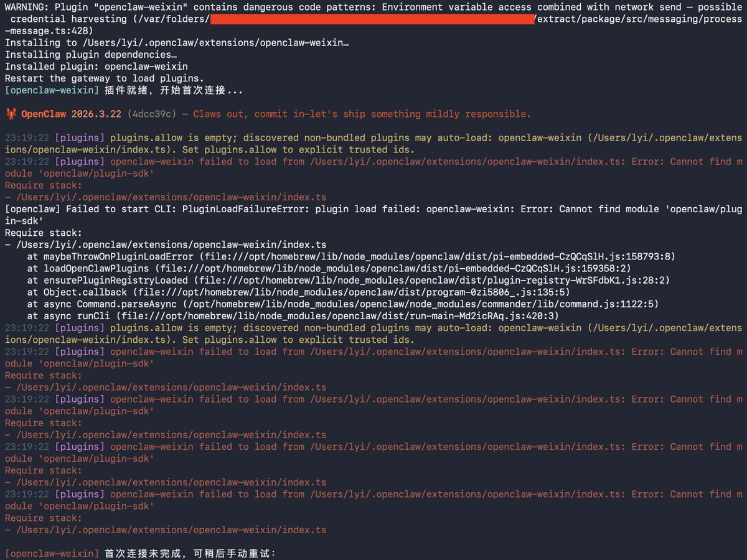Click the commit hash '(4dcc39c)'
The width and height of the screenshot is (747, 560).
coord(152,114)
